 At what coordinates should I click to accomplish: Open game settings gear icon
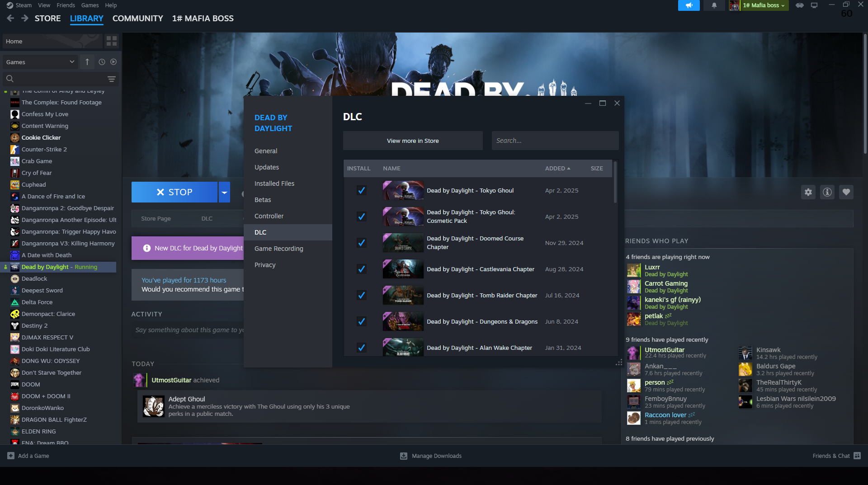pyautogui.click(x=808, y=192)
